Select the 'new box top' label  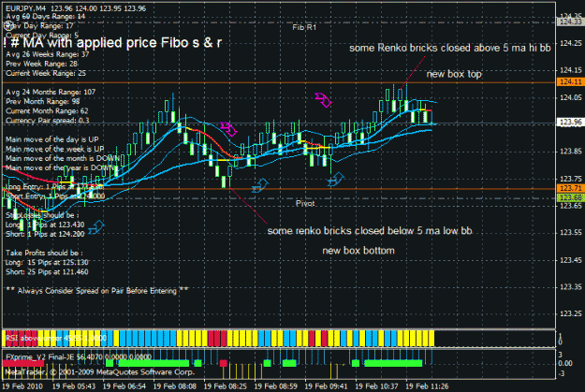(454, 74)
